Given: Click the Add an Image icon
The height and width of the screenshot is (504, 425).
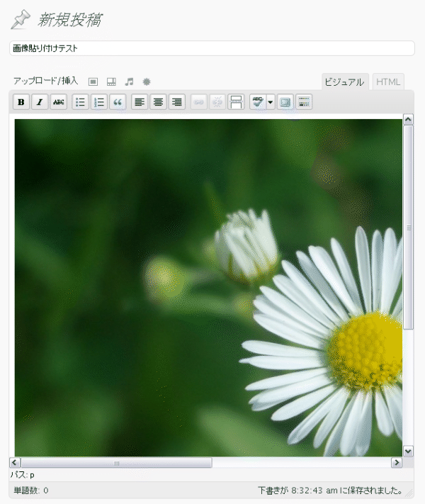Looking at the screenshot, I should coord(93,82).
